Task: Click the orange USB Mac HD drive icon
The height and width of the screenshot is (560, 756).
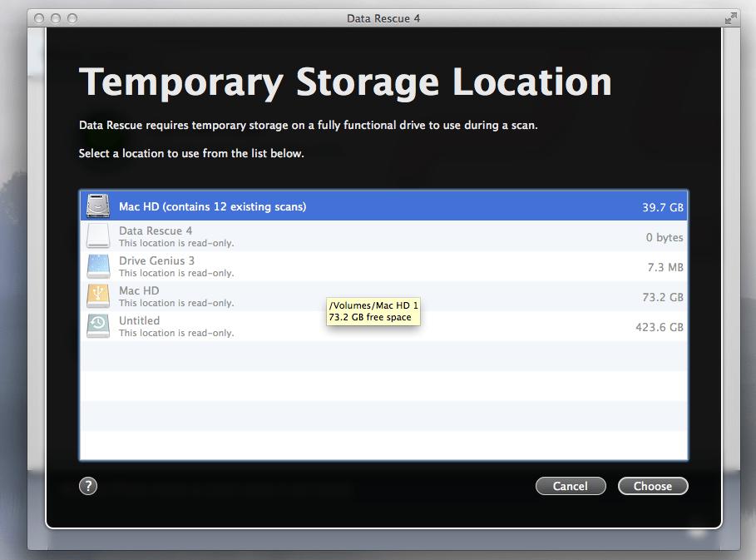Action: 97,295
